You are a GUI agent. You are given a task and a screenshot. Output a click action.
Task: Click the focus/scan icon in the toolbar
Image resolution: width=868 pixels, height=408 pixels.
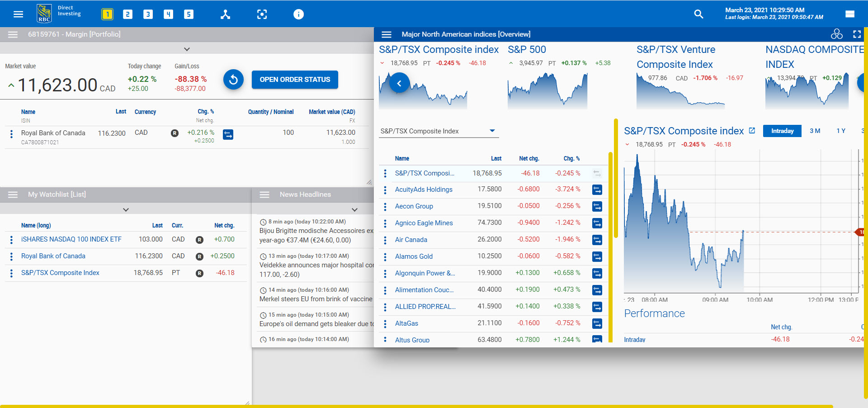(x=262, y=14)
